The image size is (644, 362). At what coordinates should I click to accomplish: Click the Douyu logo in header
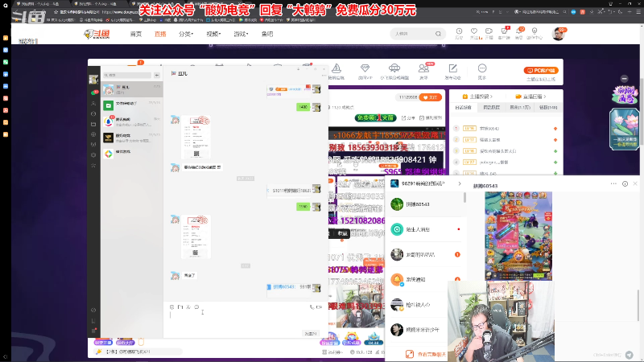coord(97,34)
